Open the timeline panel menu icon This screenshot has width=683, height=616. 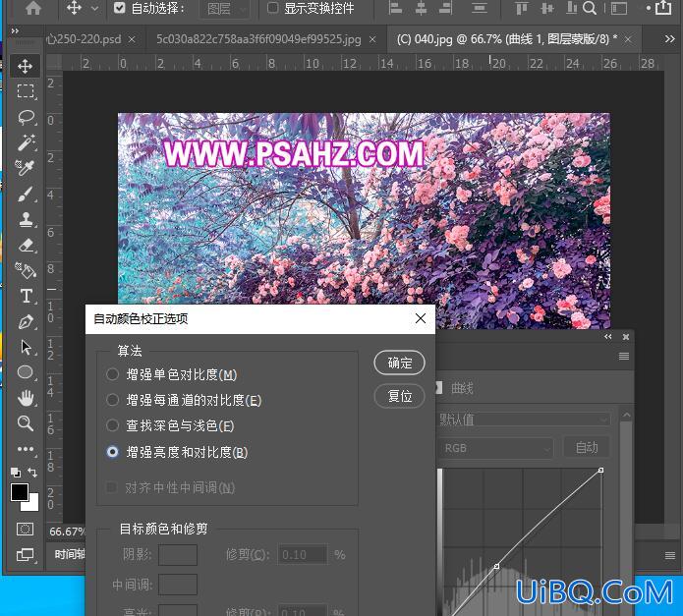point(670,555)
